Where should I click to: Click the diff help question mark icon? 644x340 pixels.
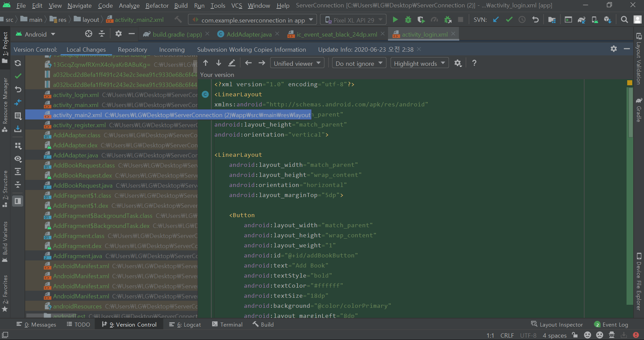pos(474,63)
